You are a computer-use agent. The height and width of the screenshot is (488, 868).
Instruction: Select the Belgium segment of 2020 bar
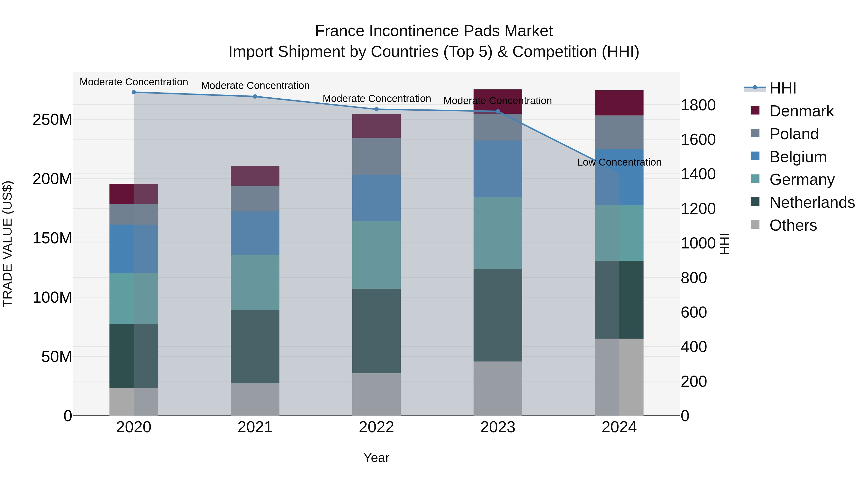click(134, 249)
